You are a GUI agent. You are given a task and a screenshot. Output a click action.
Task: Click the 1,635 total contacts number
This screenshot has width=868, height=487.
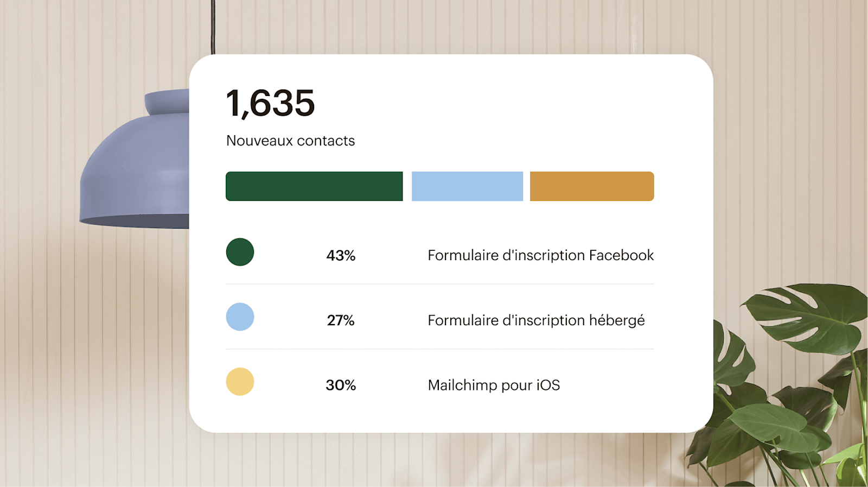[270, 103]
